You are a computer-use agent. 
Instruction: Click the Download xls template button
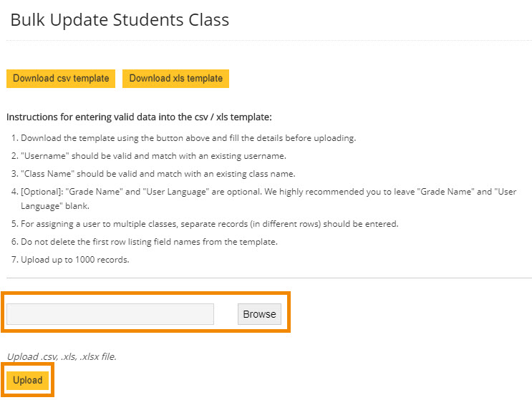click(x=175, y=79)
